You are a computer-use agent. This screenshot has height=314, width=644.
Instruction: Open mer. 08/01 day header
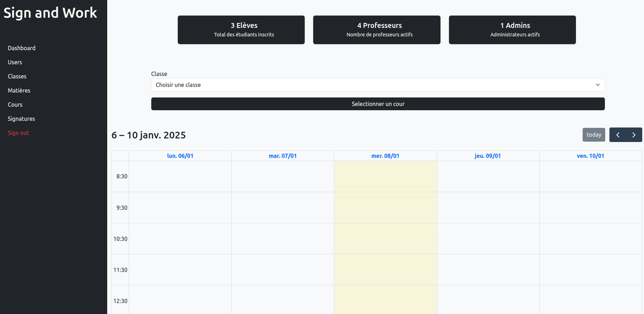click(385, 156)
